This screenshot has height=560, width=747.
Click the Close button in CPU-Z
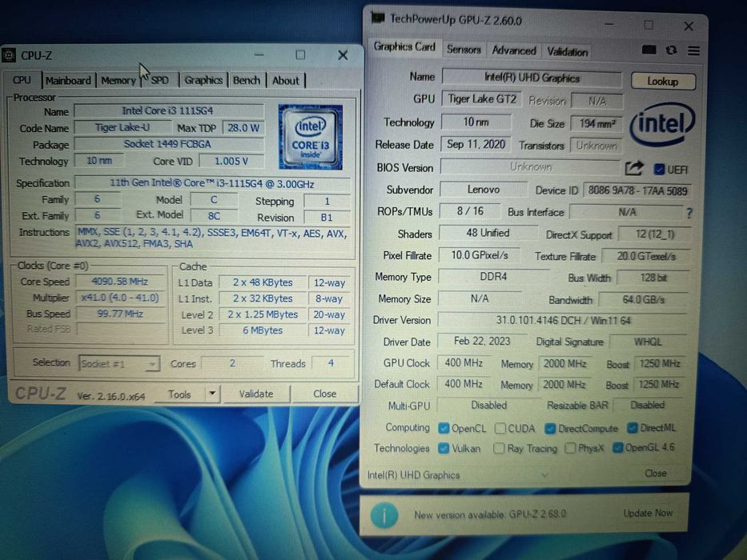click(325, 394)
